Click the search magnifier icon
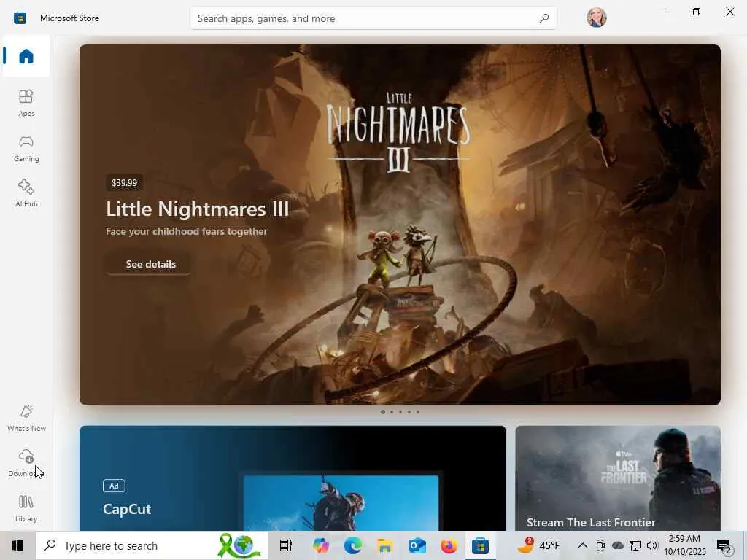747x560 pixels. (543, 18)
